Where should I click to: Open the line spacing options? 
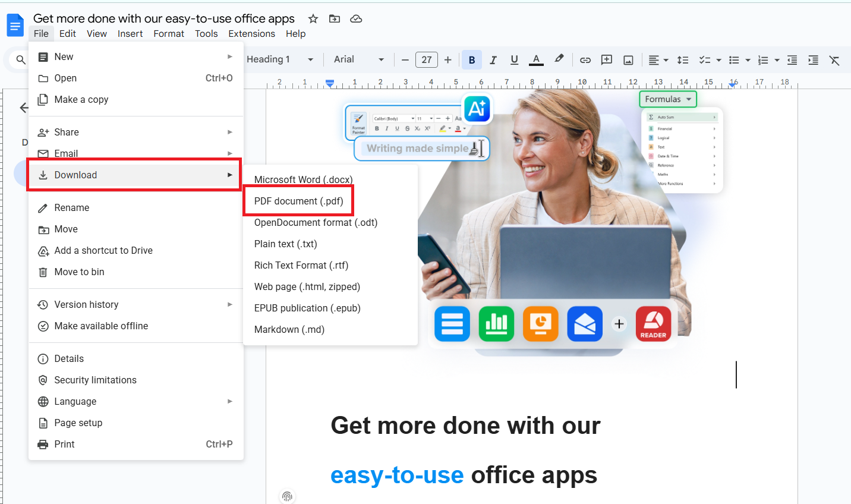click(x=682, y=59)
